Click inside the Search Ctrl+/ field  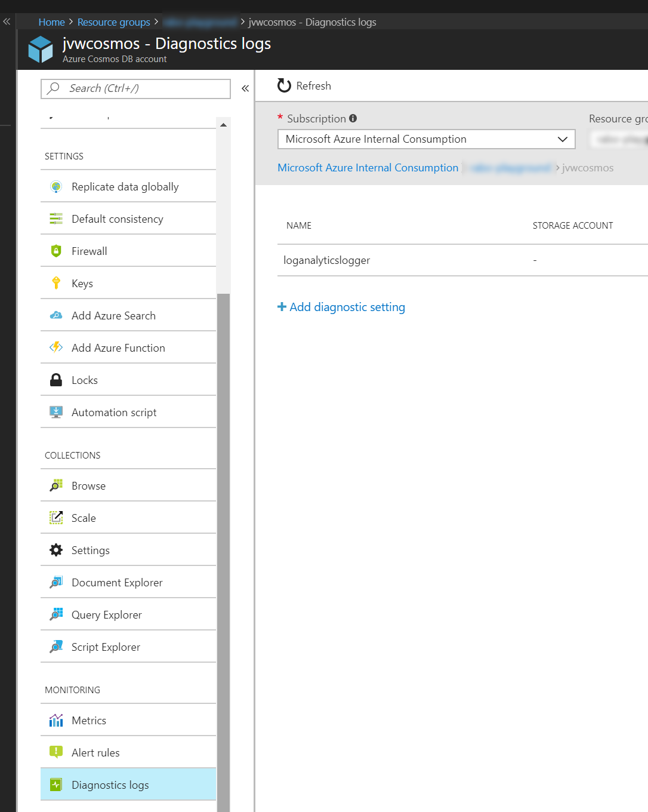click(135, 88)
